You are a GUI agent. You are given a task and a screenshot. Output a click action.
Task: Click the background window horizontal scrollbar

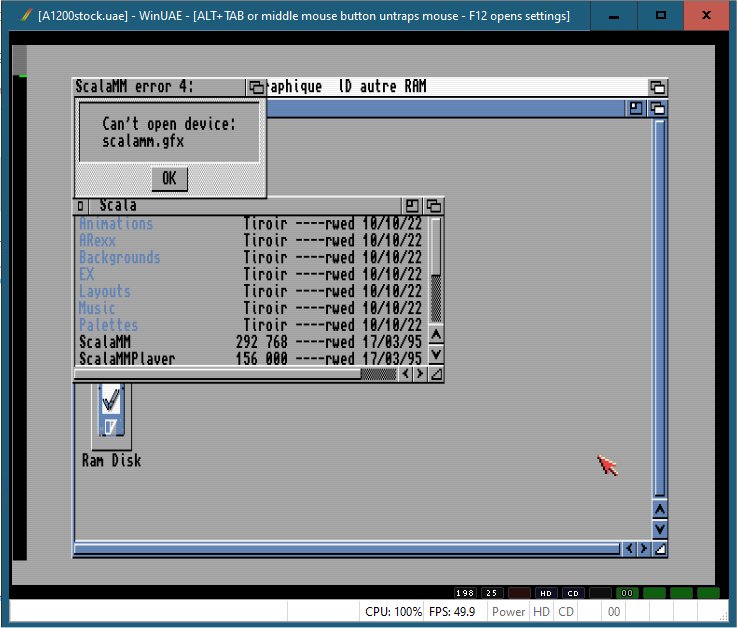[347, 549]
